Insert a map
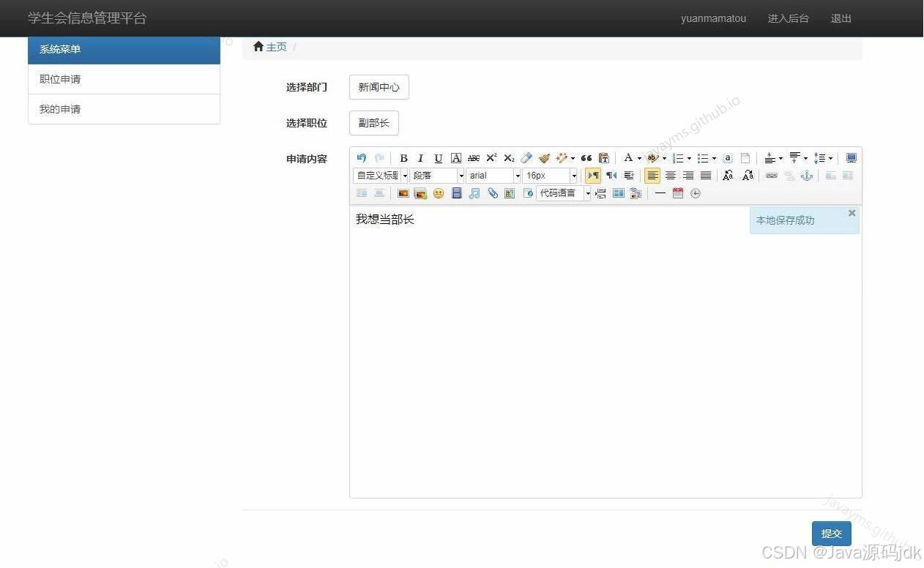This screenshot has height=568, width=924. (x=510, y=193)
